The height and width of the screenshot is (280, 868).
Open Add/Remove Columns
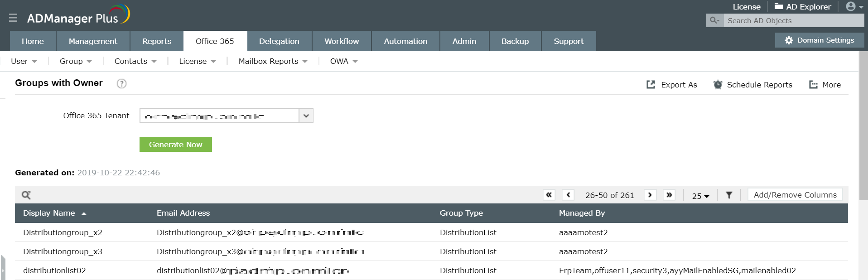[795, 195]
